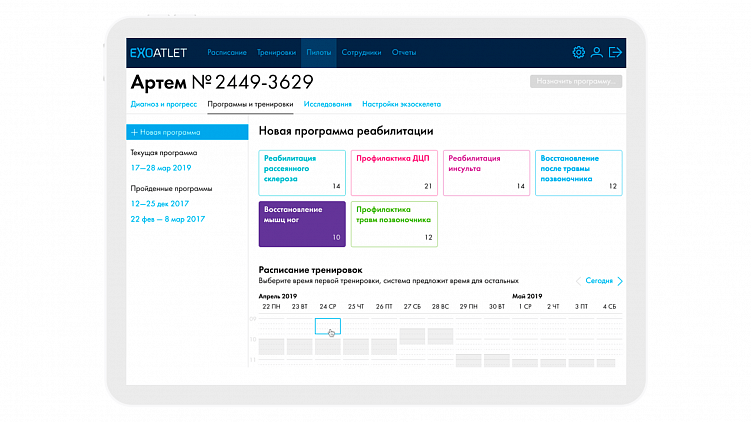Image resolution: width=751 pixels, height=422 pixels.
Task: Click highlighted time slot on 24 СР
Action: click(x=328, y=326)
